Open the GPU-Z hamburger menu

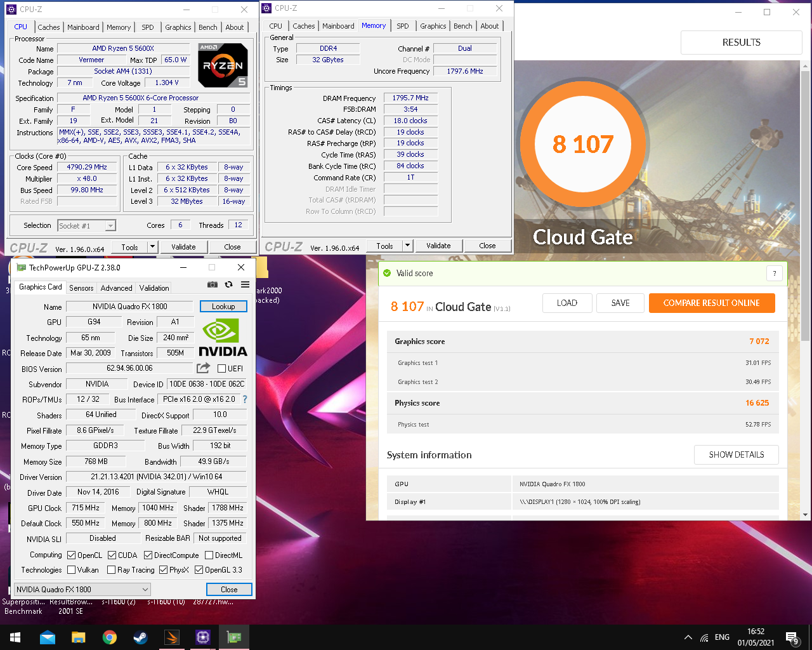click(245, 284)
